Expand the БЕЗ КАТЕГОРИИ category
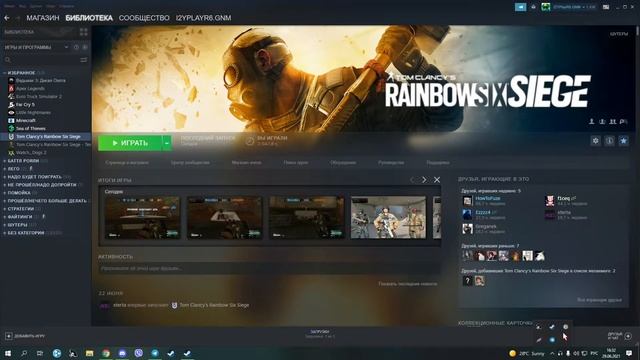Screen dimensions: 640x360 coord(5,233)
